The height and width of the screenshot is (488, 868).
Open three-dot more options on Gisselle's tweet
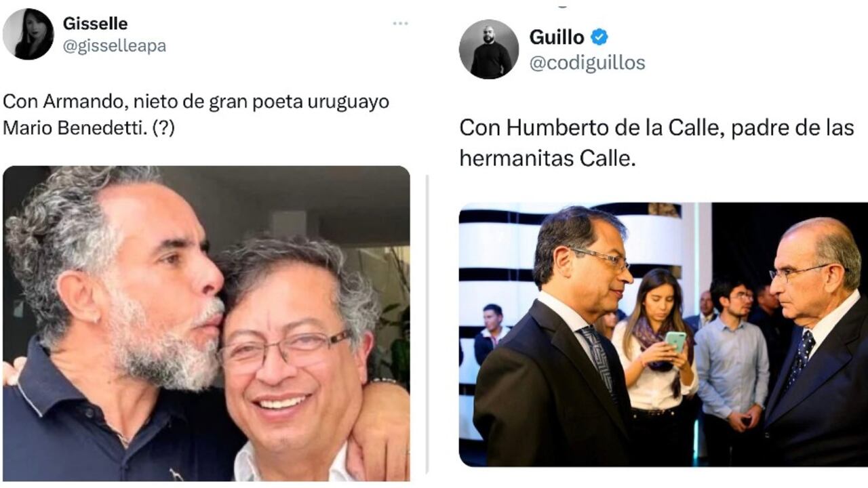(x=400, y=24)
